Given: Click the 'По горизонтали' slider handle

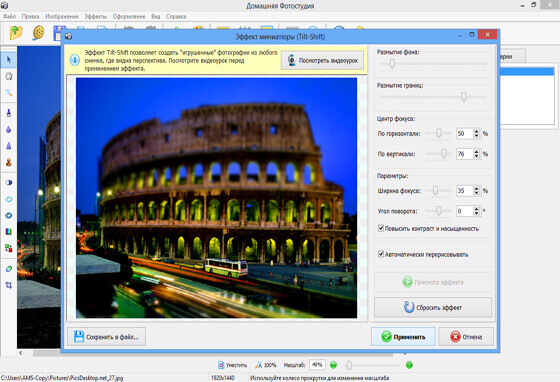Looking at the screenshot, I should click(439, 134).
